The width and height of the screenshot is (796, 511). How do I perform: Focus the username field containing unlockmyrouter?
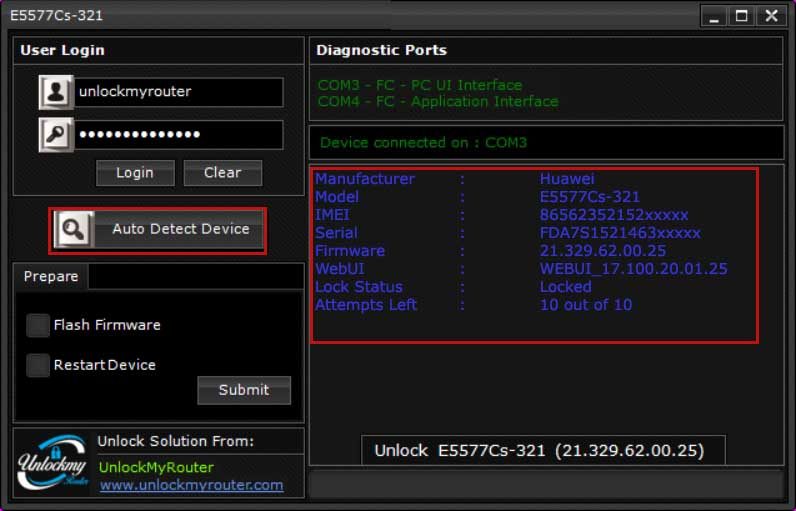tap(179, 92)
